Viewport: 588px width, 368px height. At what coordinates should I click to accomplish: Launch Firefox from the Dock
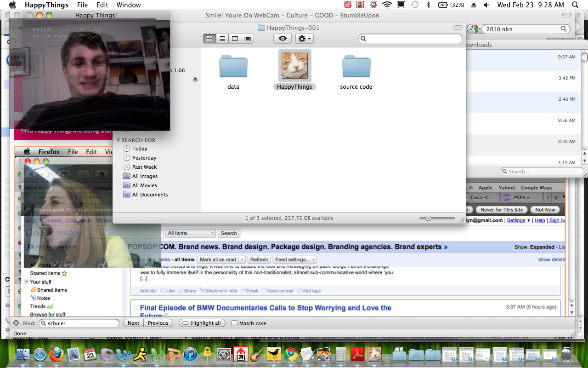[x=57, y=355]
